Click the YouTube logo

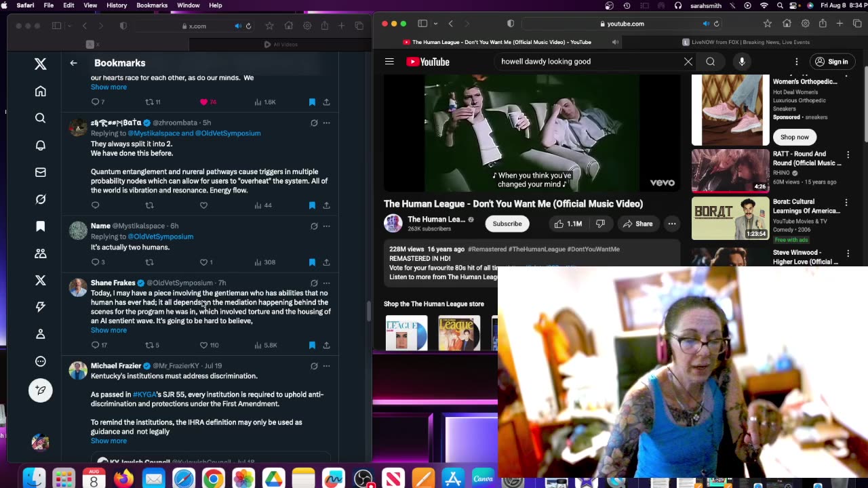coord(428,62)
